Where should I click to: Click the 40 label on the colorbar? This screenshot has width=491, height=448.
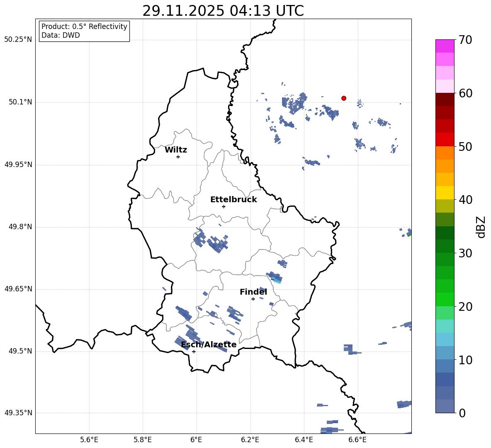tap(465, 200)
